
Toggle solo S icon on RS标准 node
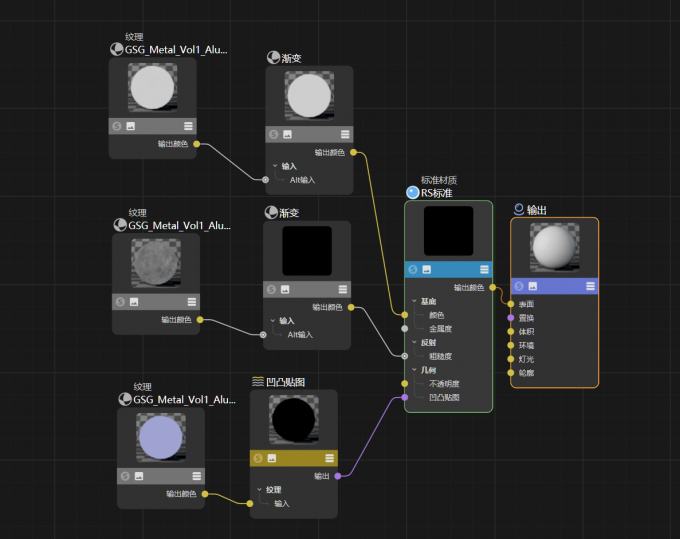coord(413,269)
